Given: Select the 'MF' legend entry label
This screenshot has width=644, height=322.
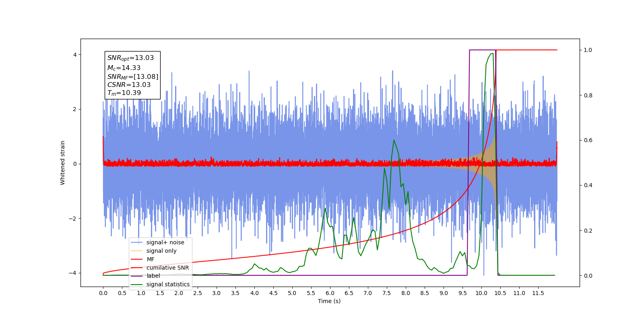Looking at the screenshot, I should point(151,259).
